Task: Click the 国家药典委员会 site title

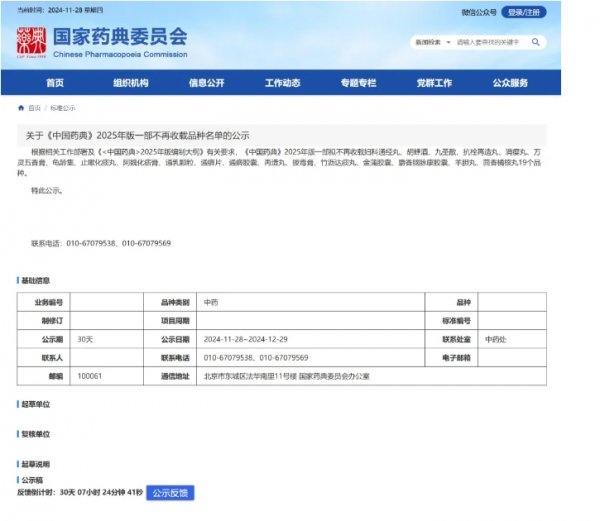Action: point(120,37)
